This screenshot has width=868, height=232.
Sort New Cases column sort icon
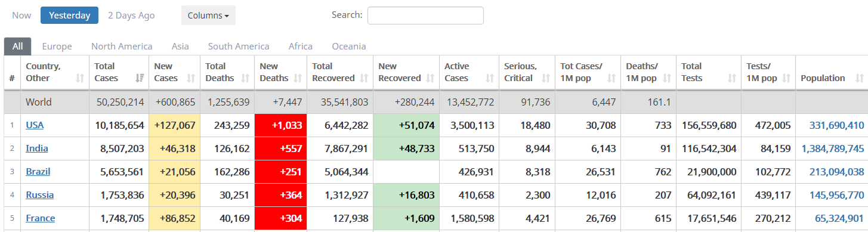191,78
